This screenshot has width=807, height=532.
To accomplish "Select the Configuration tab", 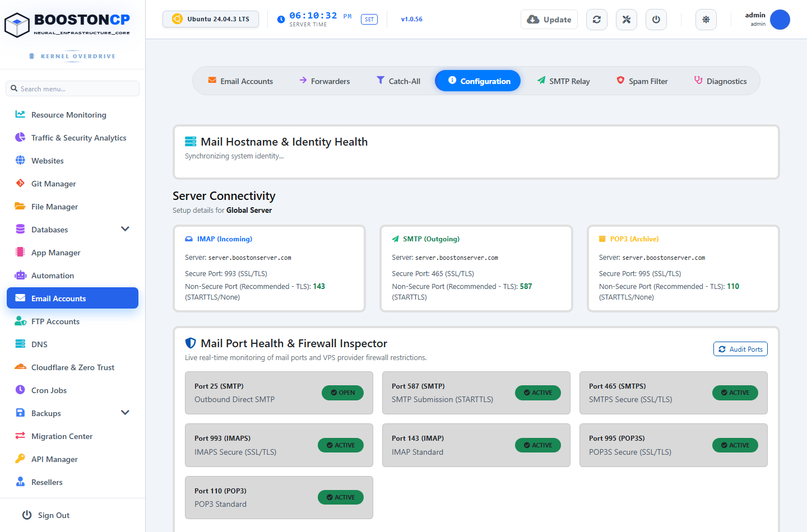I will pos(477,81).
